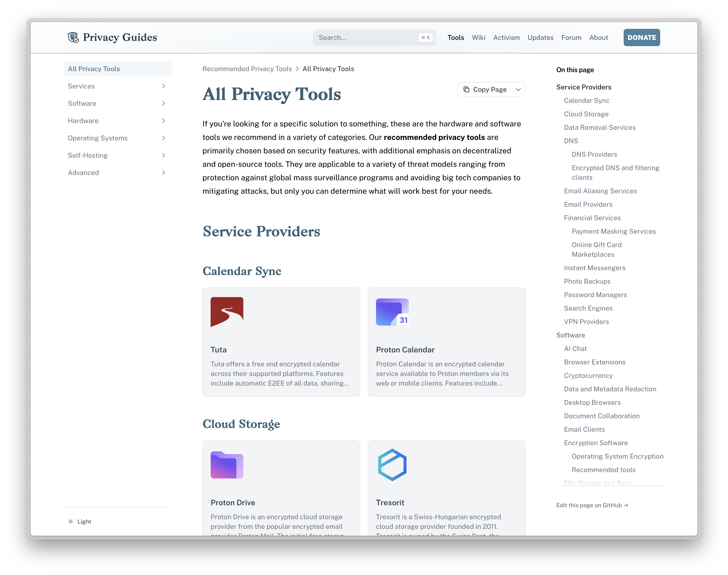Open the About nav item
Viewport: 728px width, 575px height.
point(598,38)
